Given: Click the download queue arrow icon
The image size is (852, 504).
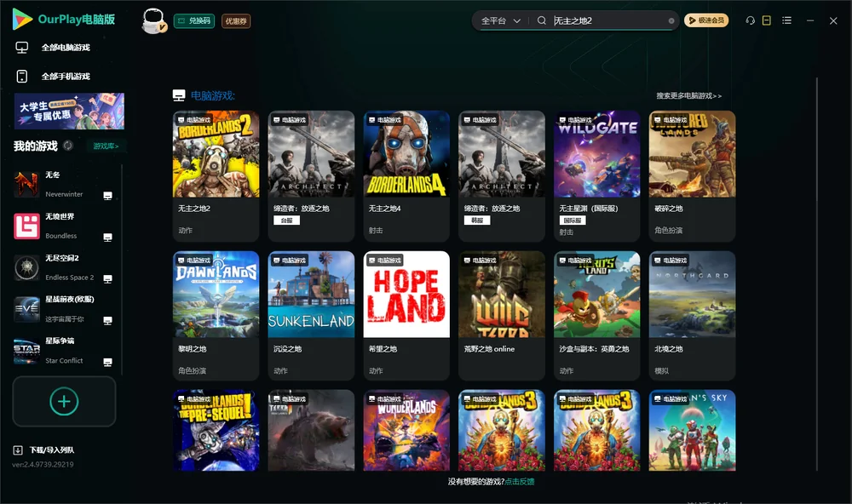Looking at the screenshot, I should (18, 450).
